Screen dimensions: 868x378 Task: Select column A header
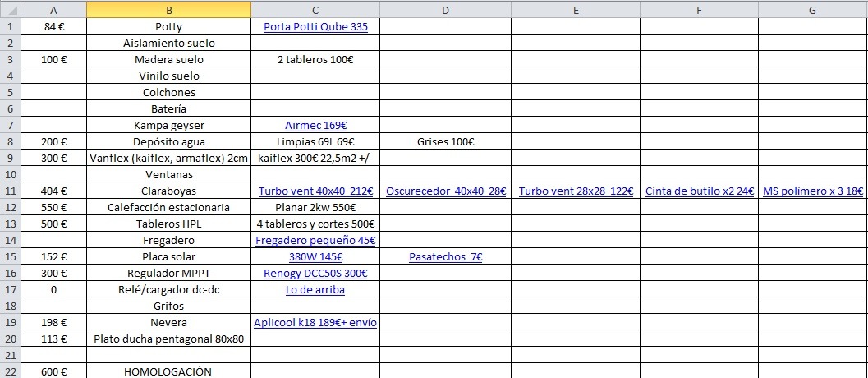pyautogui.click(x=53, y=9)
